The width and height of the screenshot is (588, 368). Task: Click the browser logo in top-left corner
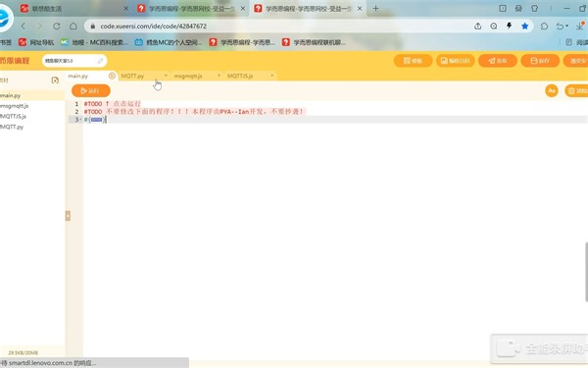(x=5, y=18)
